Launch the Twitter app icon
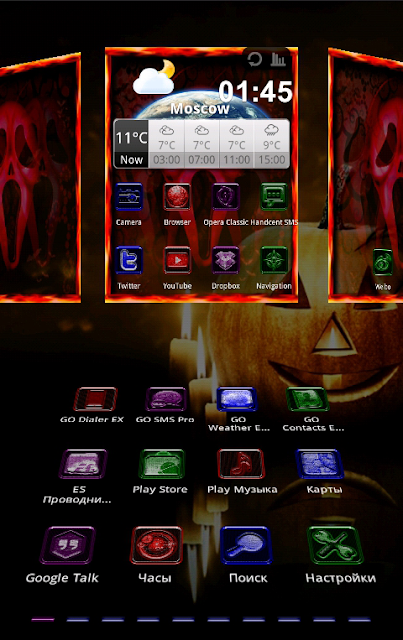The height and width of the screenshot is (640, 403). [x=129, y=260]
